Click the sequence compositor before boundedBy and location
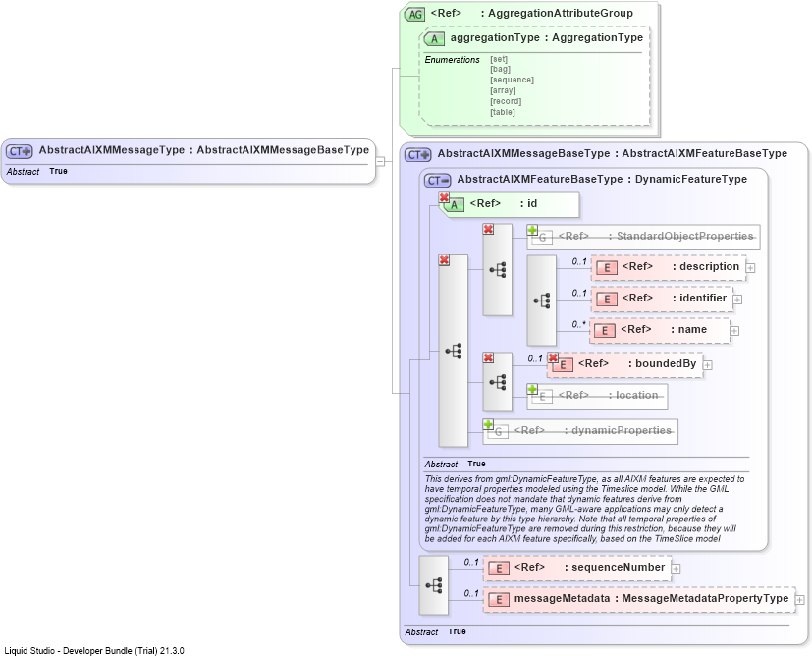812x656 pixels. point(497,383)
